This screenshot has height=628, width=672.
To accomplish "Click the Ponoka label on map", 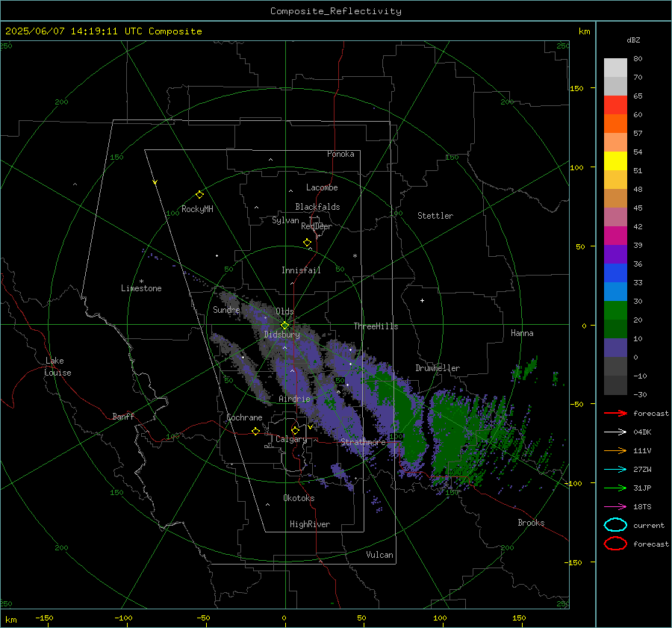I will coord(340,154).
